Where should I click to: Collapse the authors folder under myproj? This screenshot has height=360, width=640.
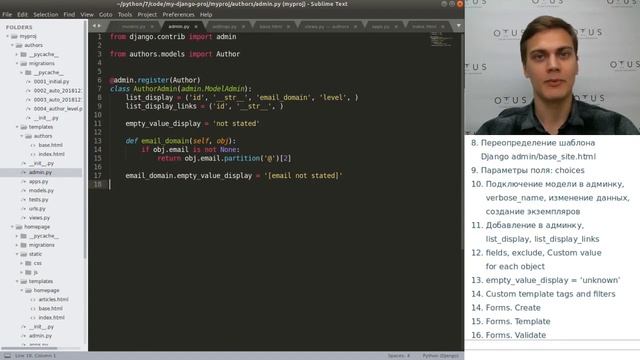pos(12,45)
